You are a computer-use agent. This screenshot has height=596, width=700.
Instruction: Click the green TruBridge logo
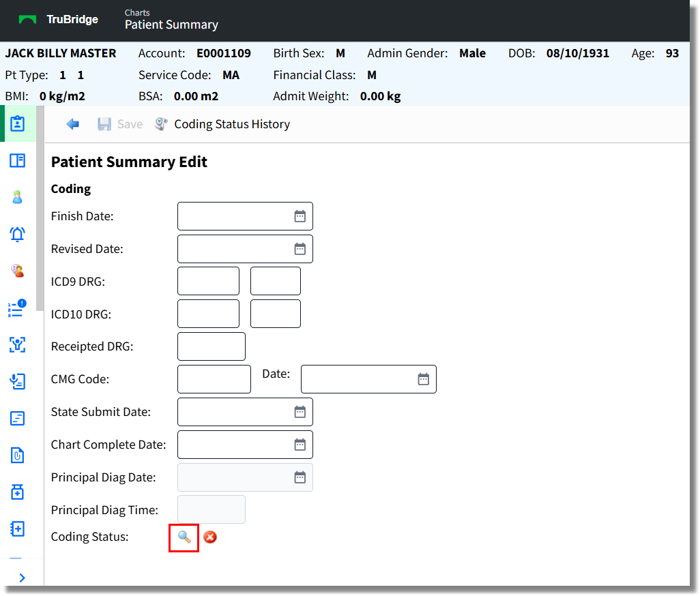[x=28, y=20]
